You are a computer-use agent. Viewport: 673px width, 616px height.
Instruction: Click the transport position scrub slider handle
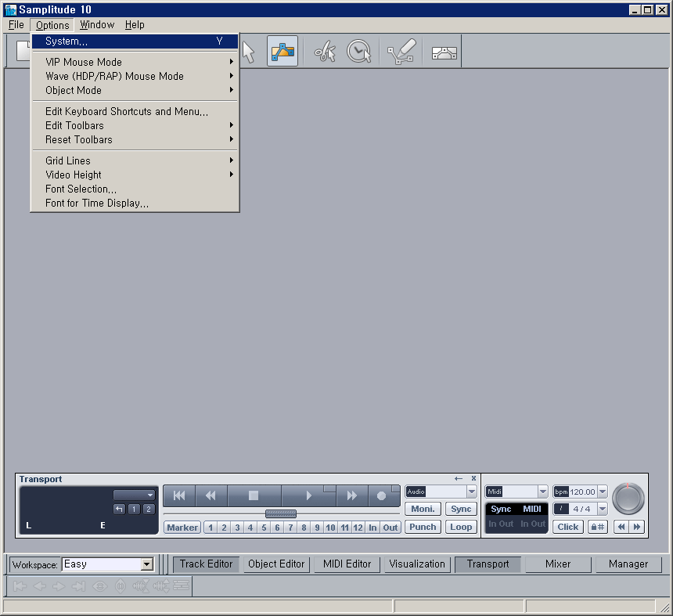(x=281, y=513)
